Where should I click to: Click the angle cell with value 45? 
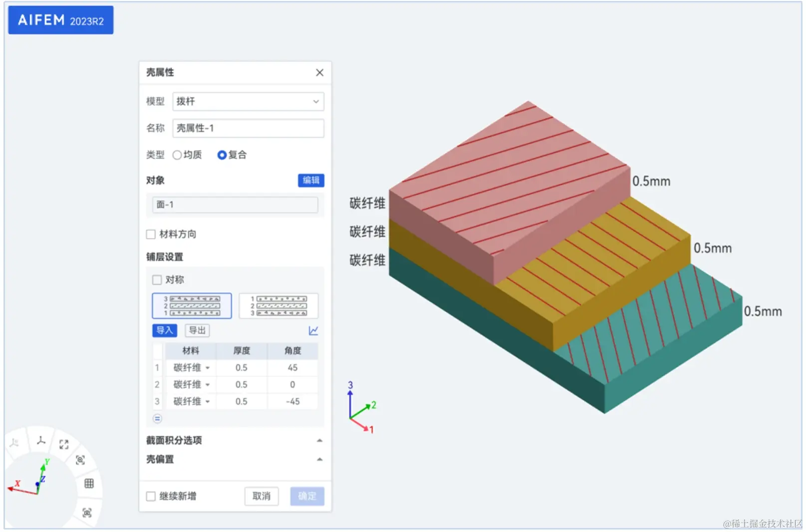point(292,368)
